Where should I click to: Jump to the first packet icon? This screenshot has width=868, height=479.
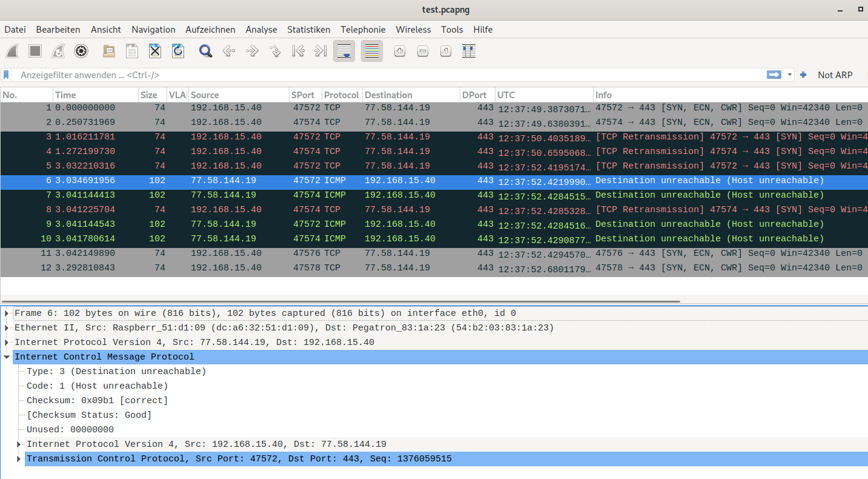coord(298,52)
